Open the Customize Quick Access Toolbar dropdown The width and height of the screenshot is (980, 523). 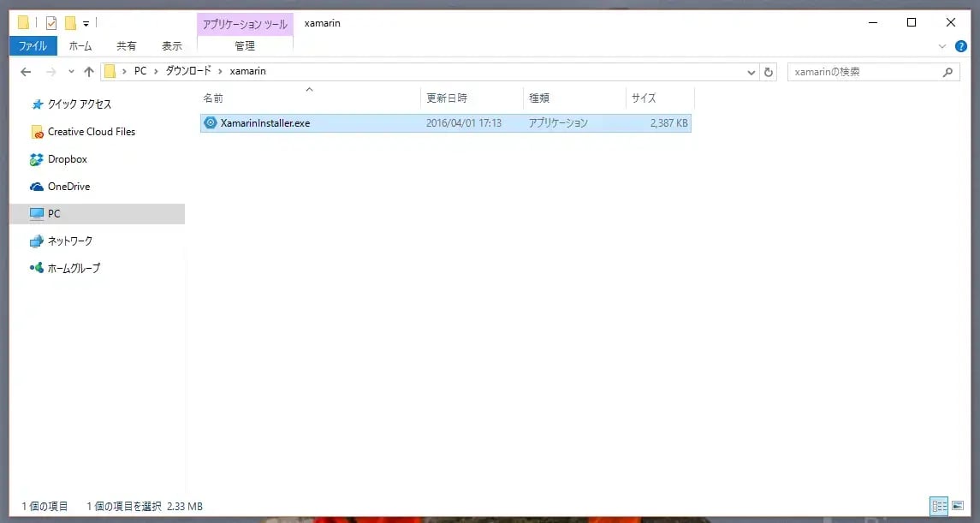[x=86, y=24]
